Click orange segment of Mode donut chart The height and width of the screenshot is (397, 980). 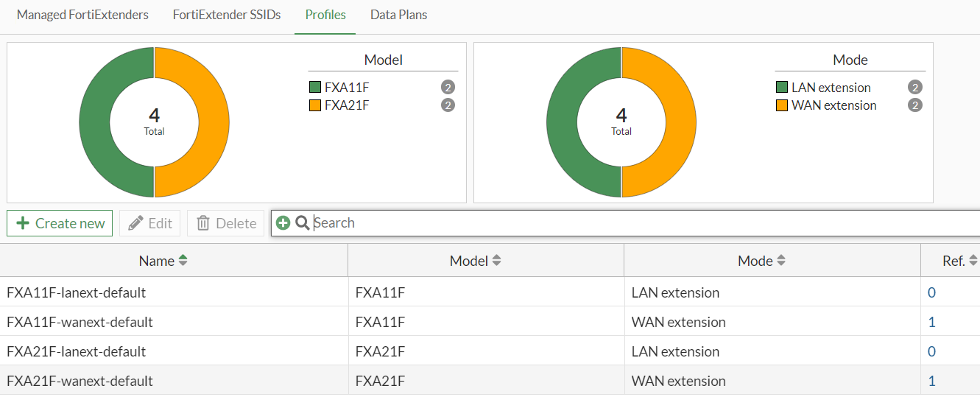pyautogui.click(x=681, y=122)
